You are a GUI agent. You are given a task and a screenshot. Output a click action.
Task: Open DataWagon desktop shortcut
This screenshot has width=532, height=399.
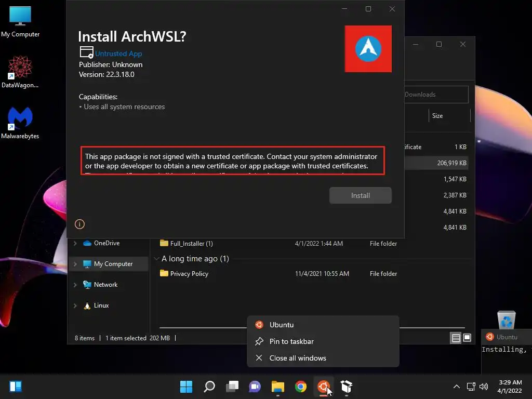coord(20,72)
